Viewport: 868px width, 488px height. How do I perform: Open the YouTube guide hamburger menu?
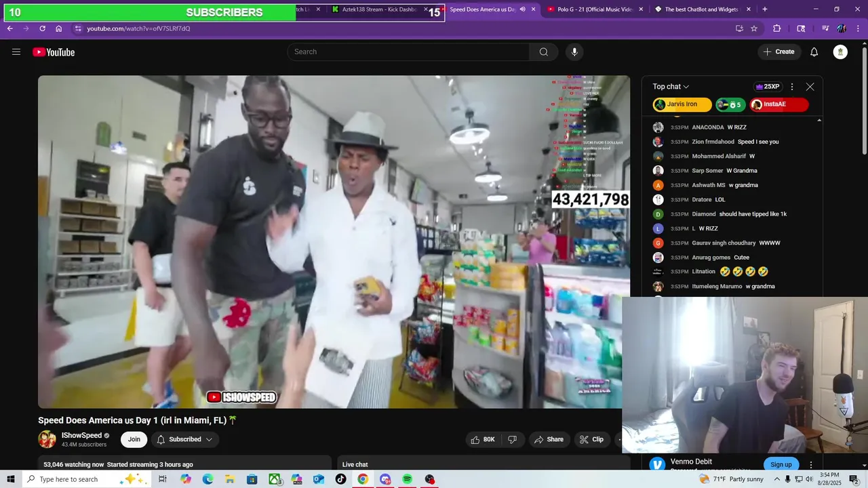click(x=16, y=52)
